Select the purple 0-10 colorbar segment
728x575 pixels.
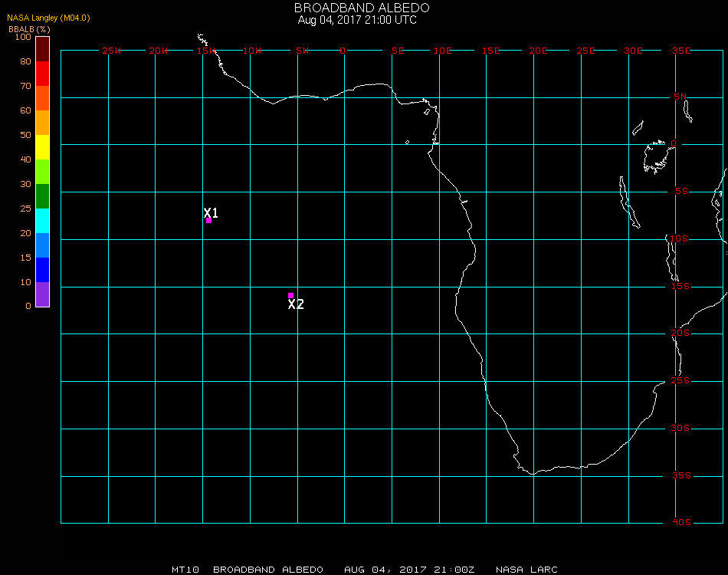tap(42, 294)
